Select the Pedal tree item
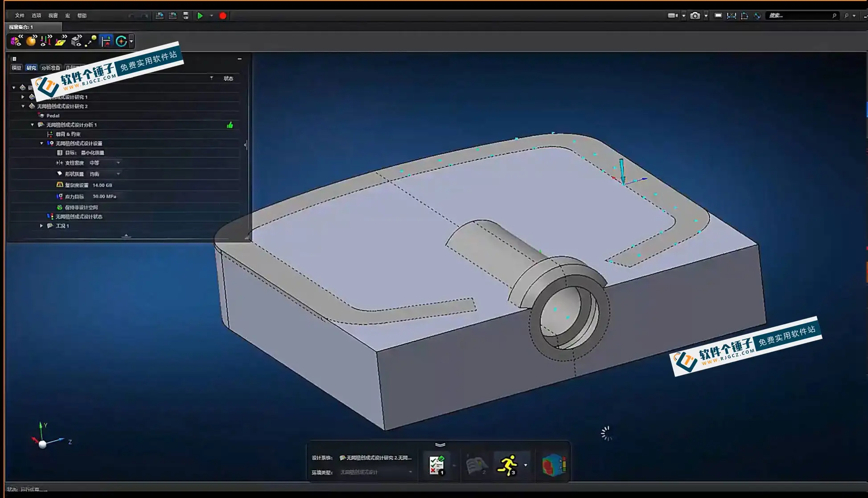 [53, 115]
